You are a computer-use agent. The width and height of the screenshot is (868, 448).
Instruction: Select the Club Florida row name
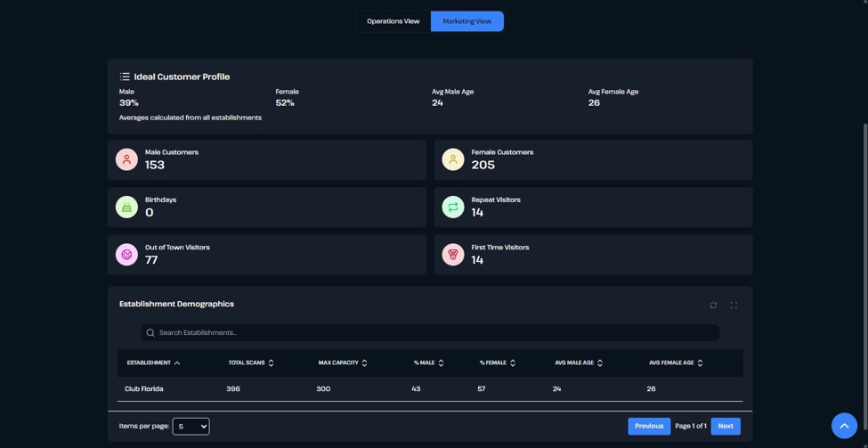point(144,389)
